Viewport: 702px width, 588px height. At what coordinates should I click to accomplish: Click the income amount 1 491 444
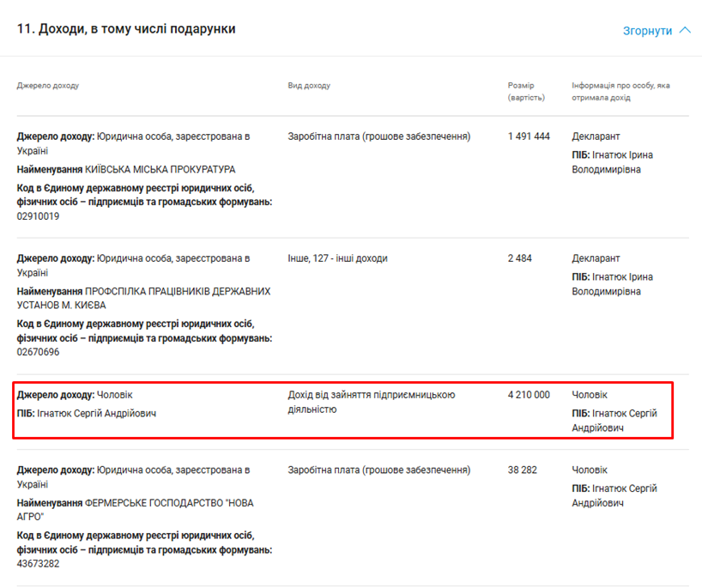pos(529,136)
